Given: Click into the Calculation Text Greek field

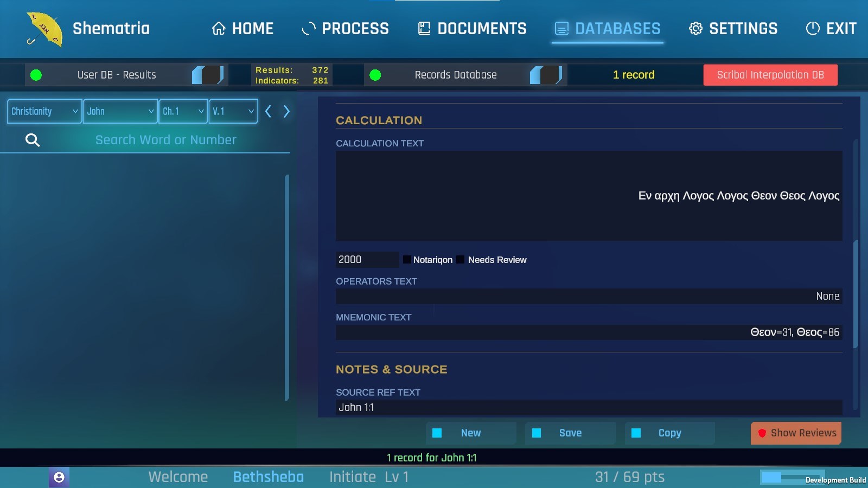Looking at the screenshot, I should 589,196.
